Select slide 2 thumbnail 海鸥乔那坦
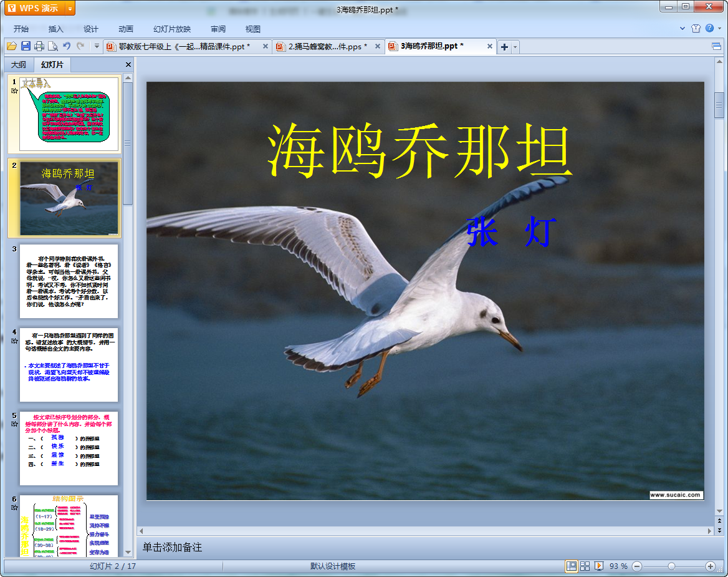 click(69, 198)
